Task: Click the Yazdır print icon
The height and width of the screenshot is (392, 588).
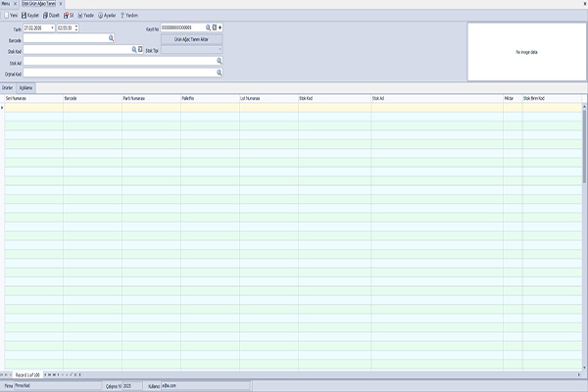Action: [x=81, y=16]
